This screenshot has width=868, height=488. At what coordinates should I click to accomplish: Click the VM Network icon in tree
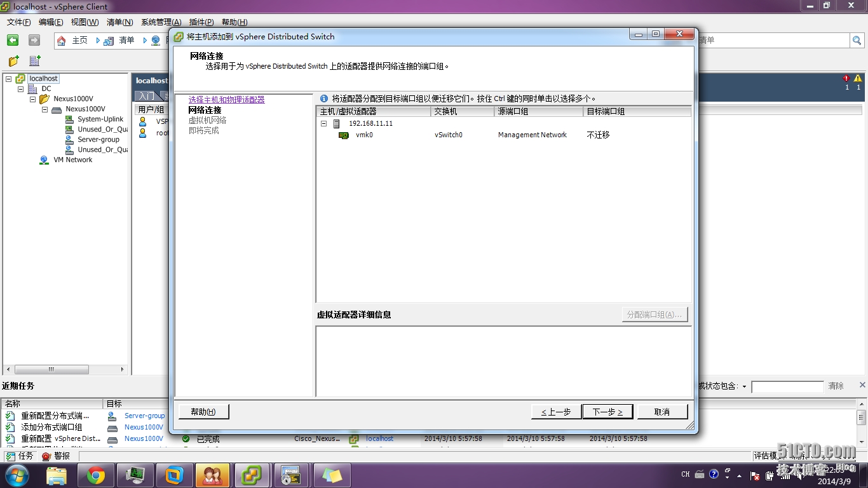[44, 160]
